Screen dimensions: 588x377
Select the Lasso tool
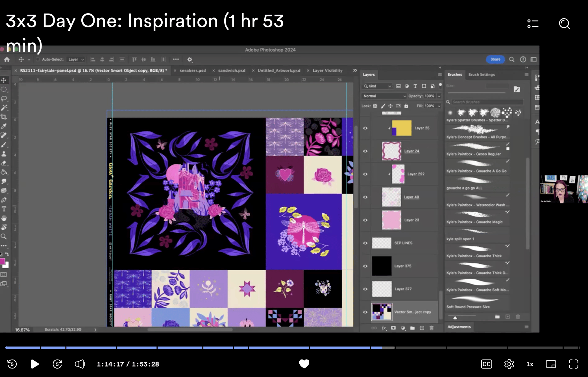pos(4,98)
